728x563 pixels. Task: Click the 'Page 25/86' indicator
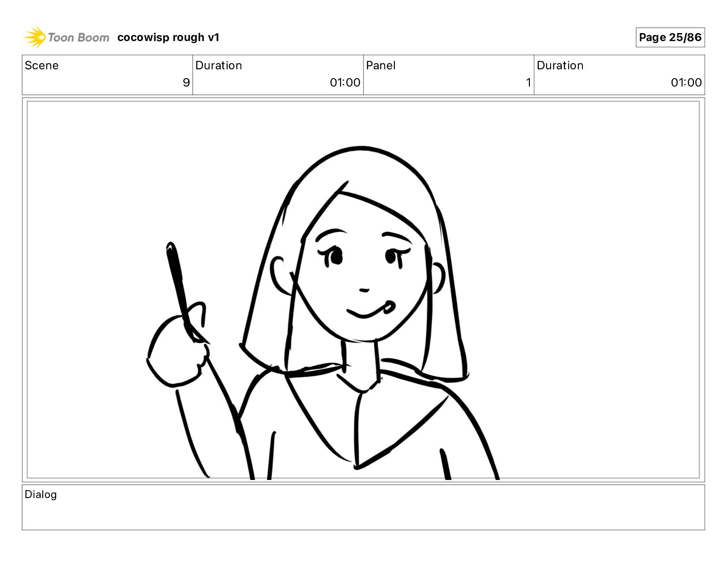click(x=670, y=38)
